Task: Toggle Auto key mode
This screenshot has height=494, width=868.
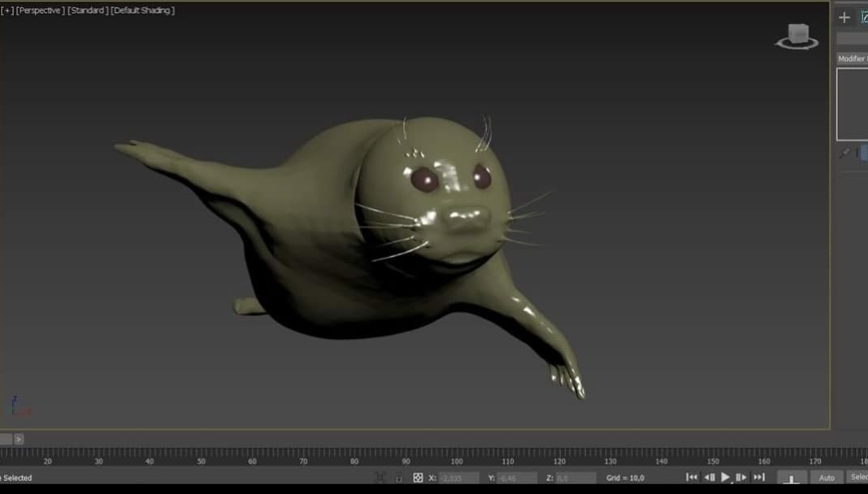Action: tap(827, 478)
